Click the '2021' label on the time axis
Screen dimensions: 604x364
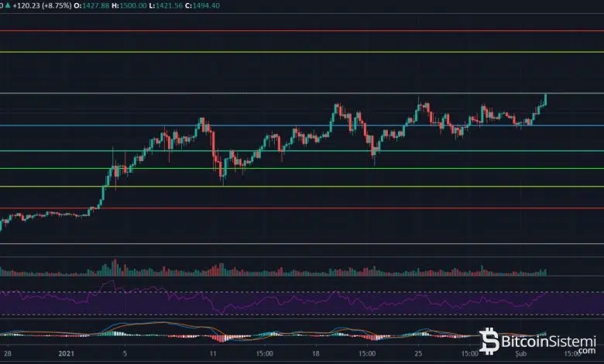(x=67, y=353)
